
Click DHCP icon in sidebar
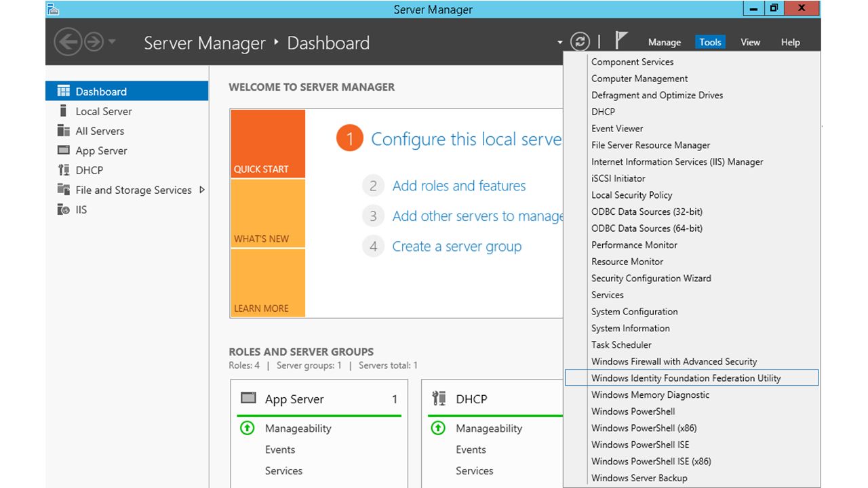64,170
